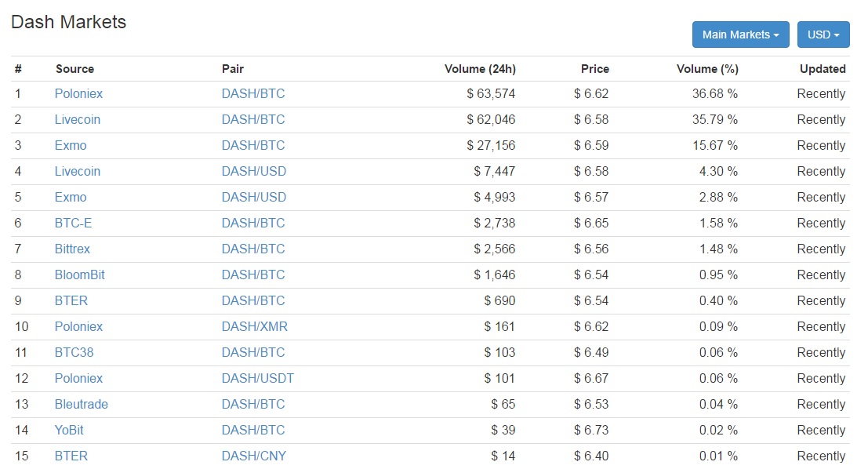Open the YoBit source link
The image size is (868, 469).
point(69,431)
